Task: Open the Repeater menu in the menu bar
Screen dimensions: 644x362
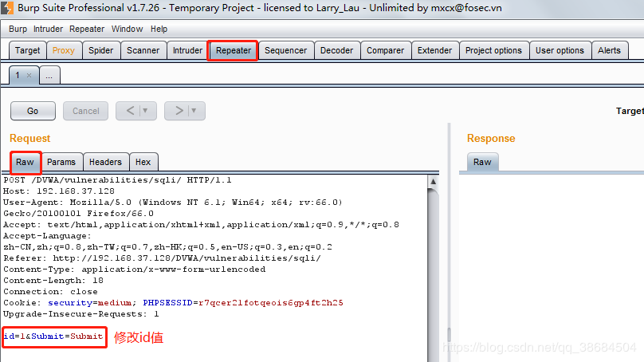Action: tap(87, 29)
